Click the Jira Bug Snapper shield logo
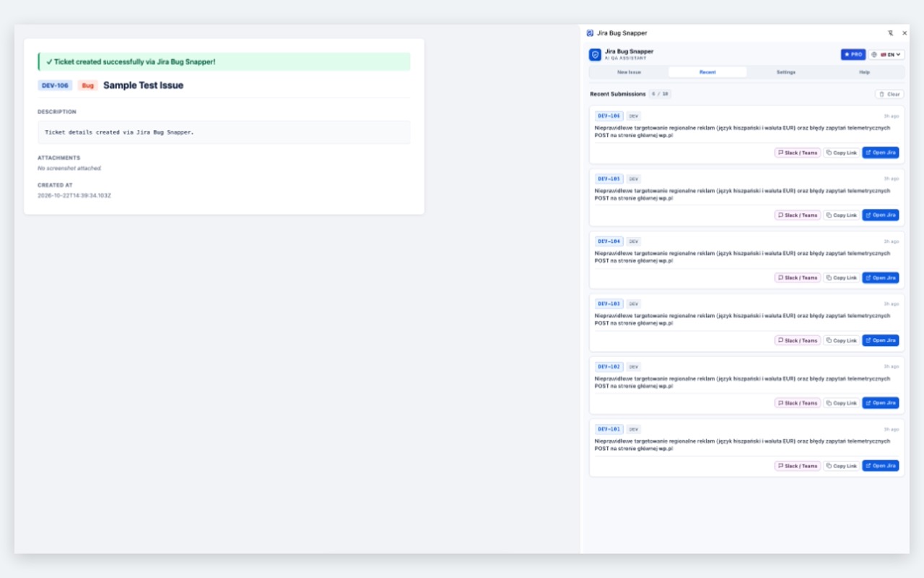 [x=595, y=54]
